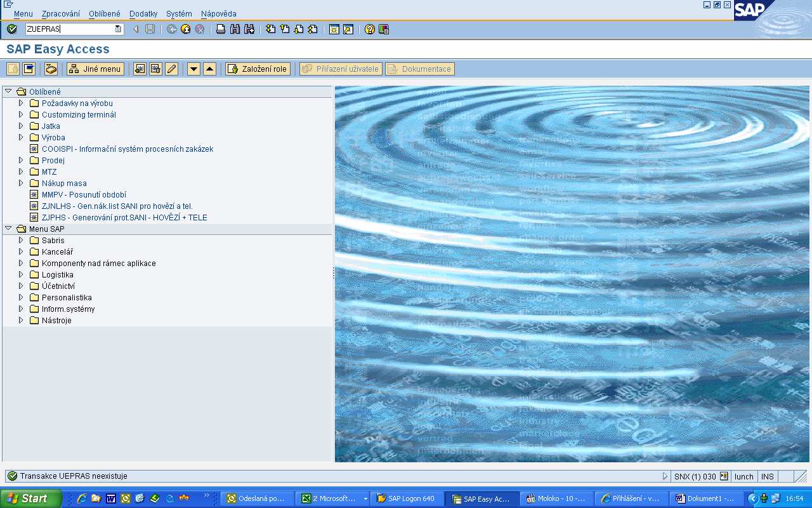812x508 pixels.
Task: Expand the Požadavky na výrobu folder
Action: (x=21, y=103)
